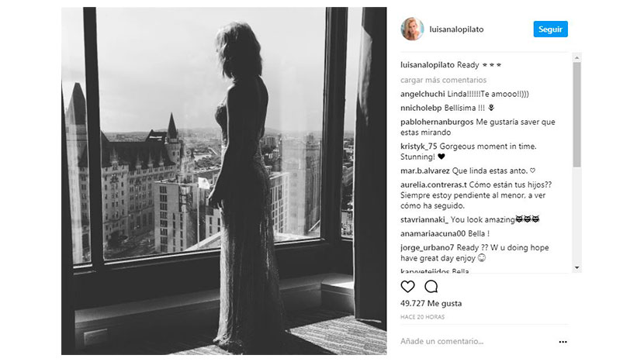This screenshot has width=644, height=362.
Task: Follow the account with Seguir button
Action: tap(550, 29)
